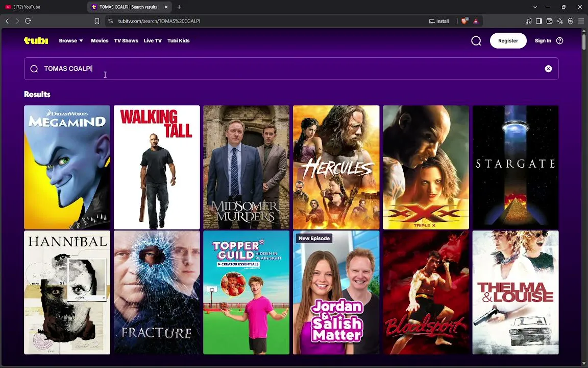This screenshot has height=368, width=588.
Task: Click the Results heading
Action: (37, 94)
